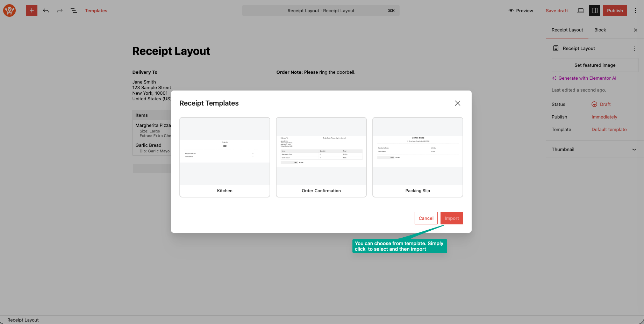Open the Templates button in toolbar

96,10
